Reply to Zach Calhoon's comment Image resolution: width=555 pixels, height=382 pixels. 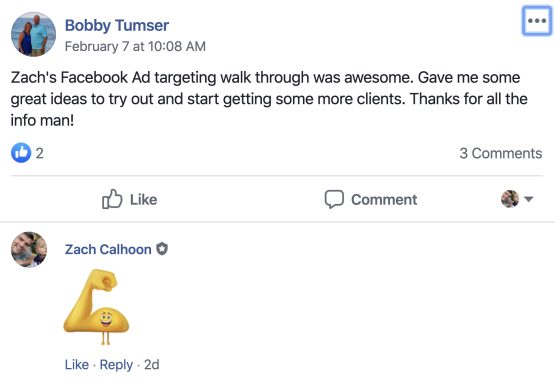tap(116, 365)
